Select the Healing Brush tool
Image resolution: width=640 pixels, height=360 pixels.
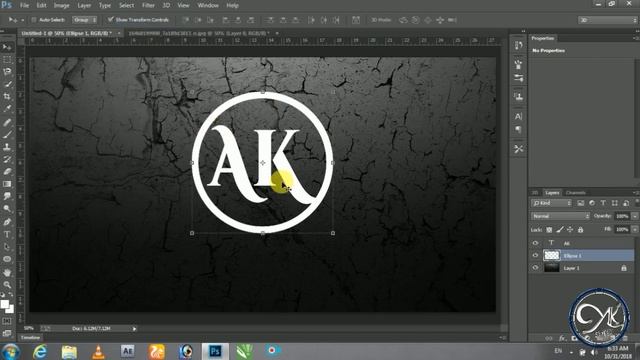click(7, 122)
